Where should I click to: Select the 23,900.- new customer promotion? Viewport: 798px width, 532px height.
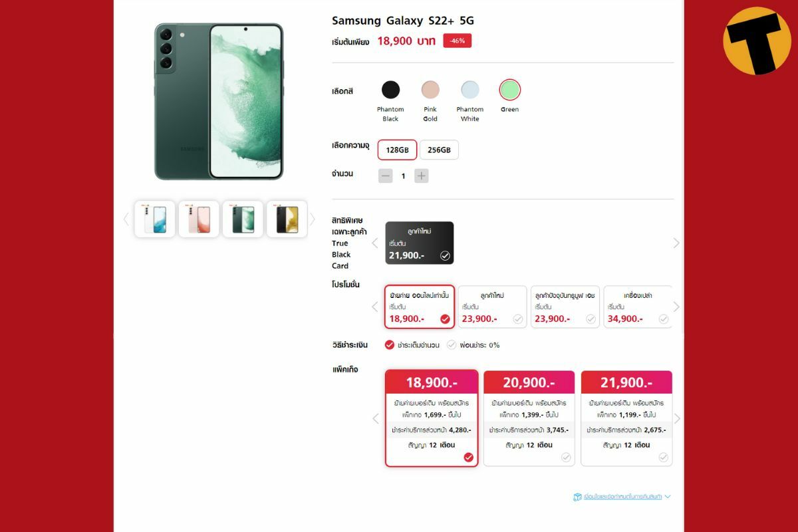pos(492,307)
